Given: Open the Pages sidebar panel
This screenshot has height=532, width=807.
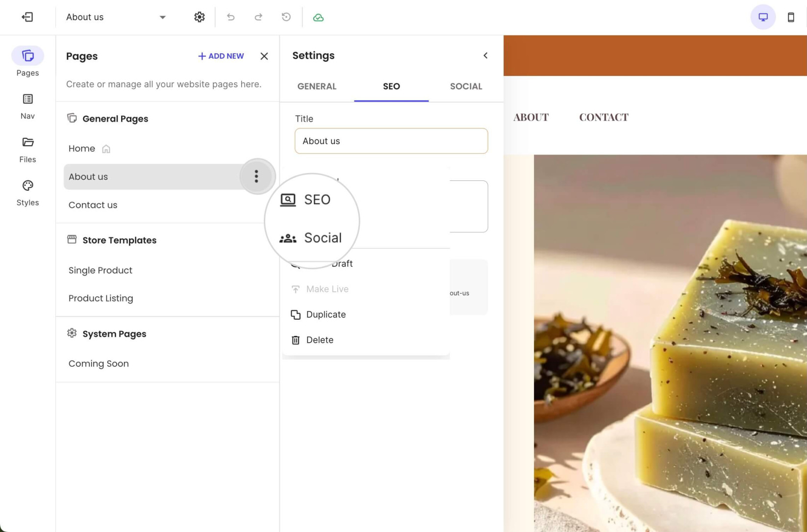Looking at the screenshot, I should pos(27,62).
